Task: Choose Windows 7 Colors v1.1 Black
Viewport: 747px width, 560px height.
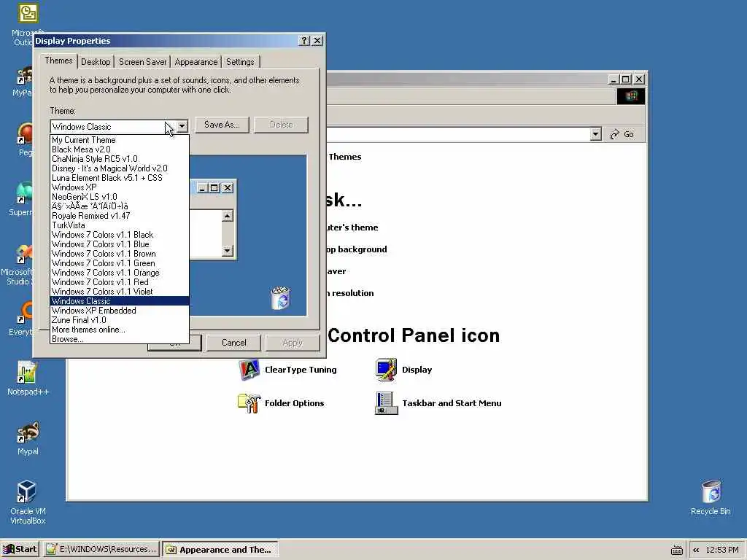Action: coord(120,235)
